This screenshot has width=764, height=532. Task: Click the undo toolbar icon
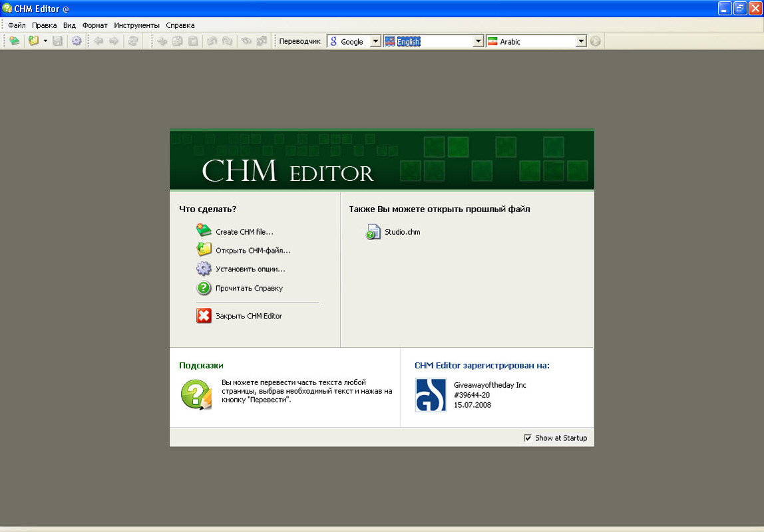tap(212, 41)
